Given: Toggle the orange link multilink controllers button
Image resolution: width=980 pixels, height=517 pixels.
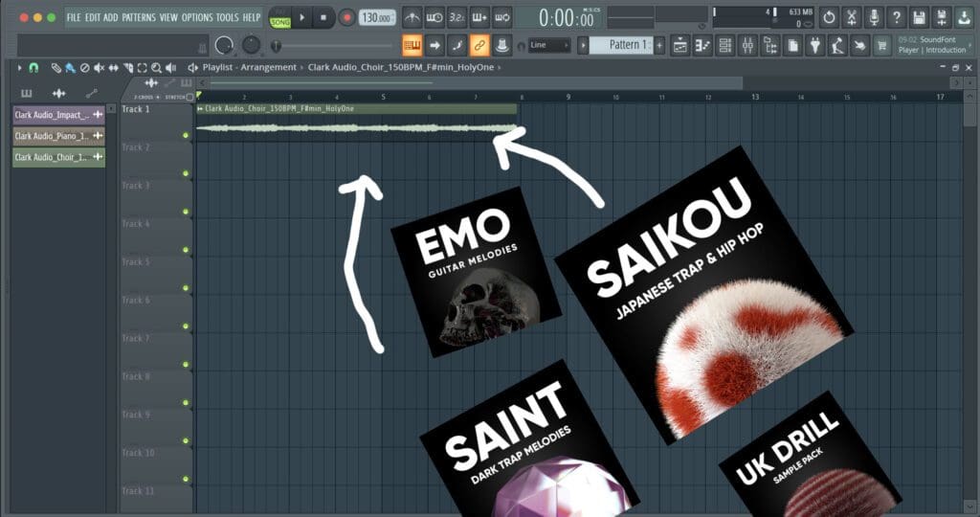Looking at the screenshot, I should point(479,45).
